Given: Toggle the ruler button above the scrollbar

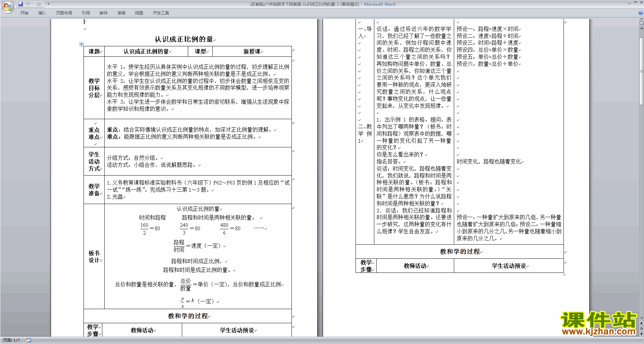Looking at the screenshot, I should coord(642,23).
